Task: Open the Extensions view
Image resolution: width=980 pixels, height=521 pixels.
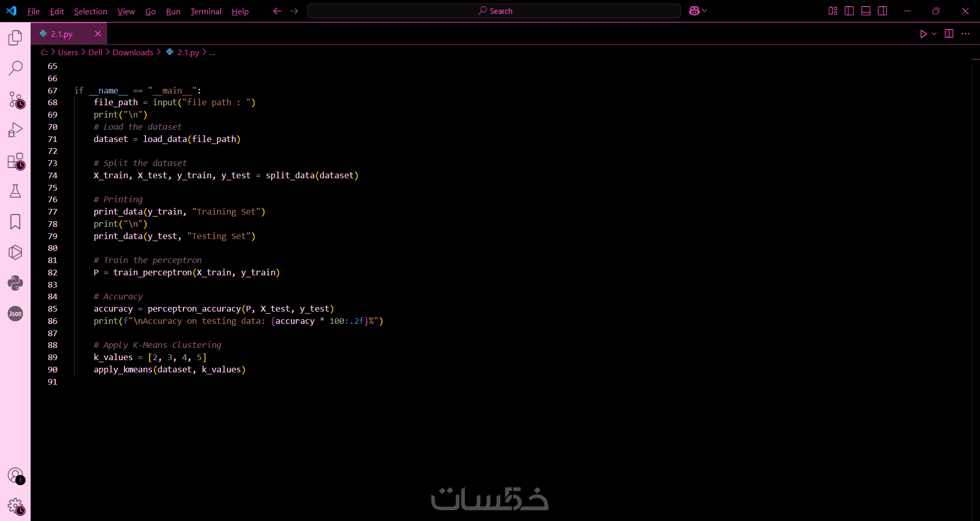Action: click(x=15, y=161)
